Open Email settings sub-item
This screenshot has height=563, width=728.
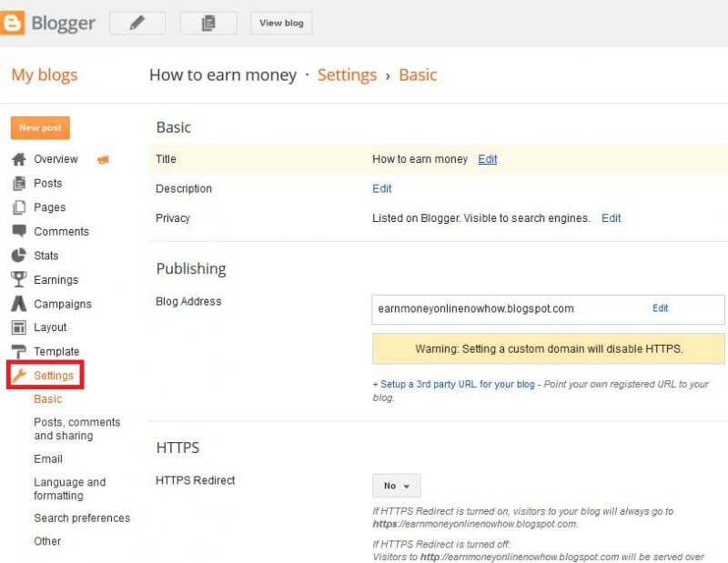pyautogui.click(x=48, y=459)
